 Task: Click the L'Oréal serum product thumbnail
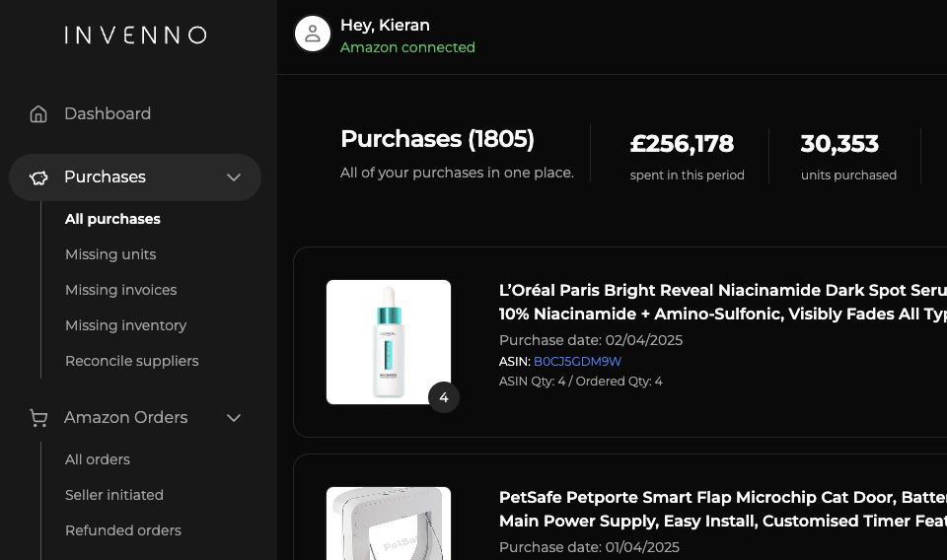pos(389,342)
